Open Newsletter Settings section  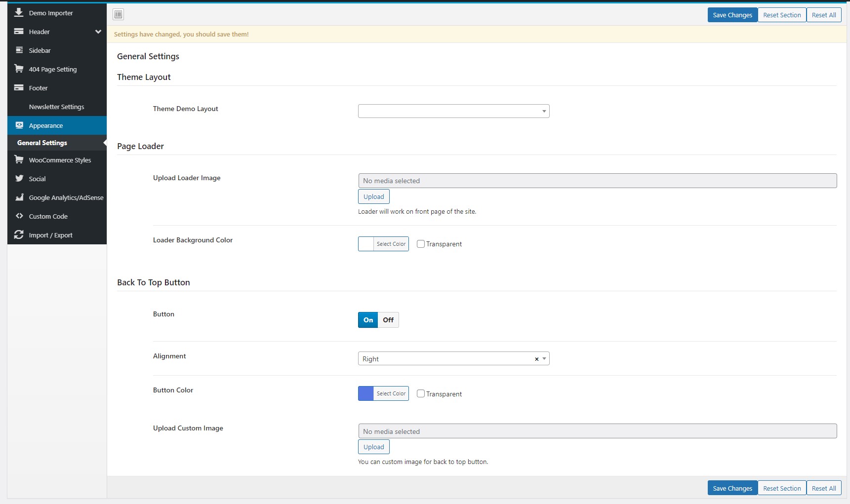[57, 107]
